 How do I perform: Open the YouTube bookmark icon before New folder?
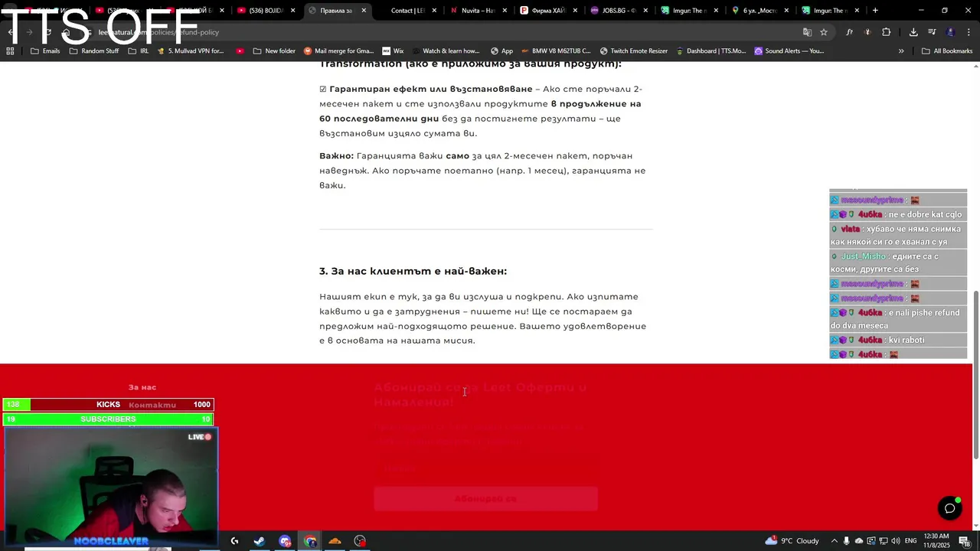(x=240, y=51)
